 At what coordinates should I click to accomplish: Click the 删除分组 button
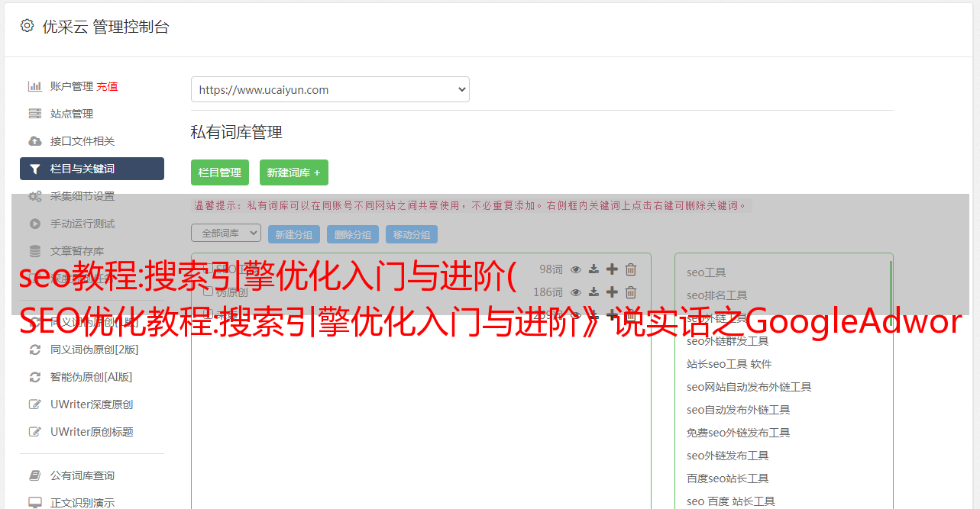353,234
